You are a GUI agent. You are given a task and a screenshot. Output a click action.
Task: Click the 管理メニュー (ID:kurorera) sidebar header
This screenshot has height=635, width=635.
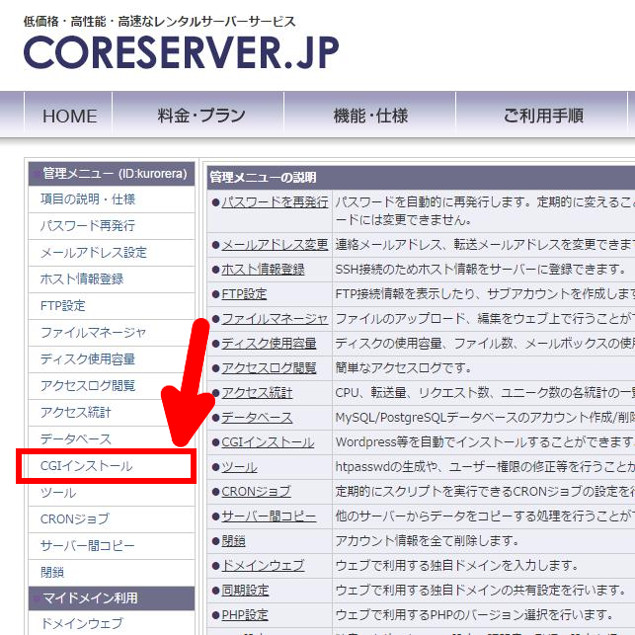point(112,174)
